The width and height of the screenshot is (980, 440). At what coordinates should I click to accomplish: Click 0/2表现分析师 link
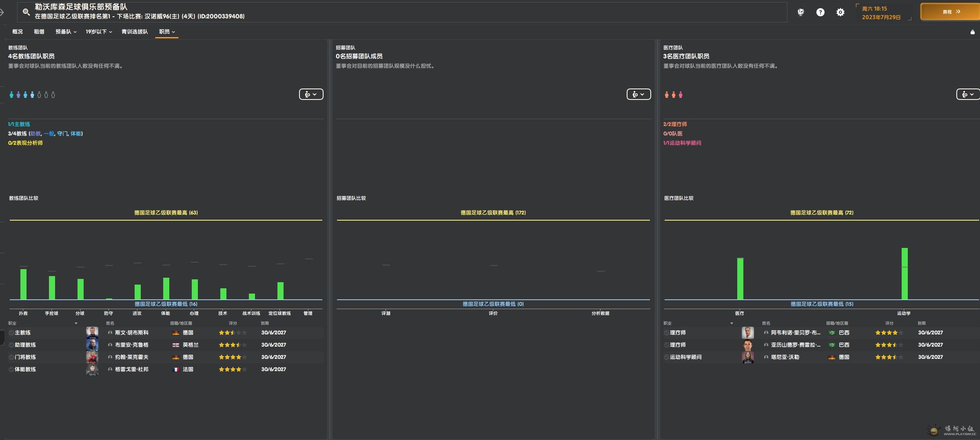25,143
